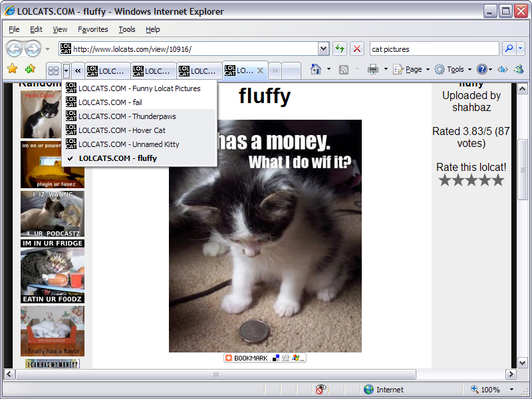Click the Home page icon
Viewport: 532px width, 399px height.
coord(316,69)
